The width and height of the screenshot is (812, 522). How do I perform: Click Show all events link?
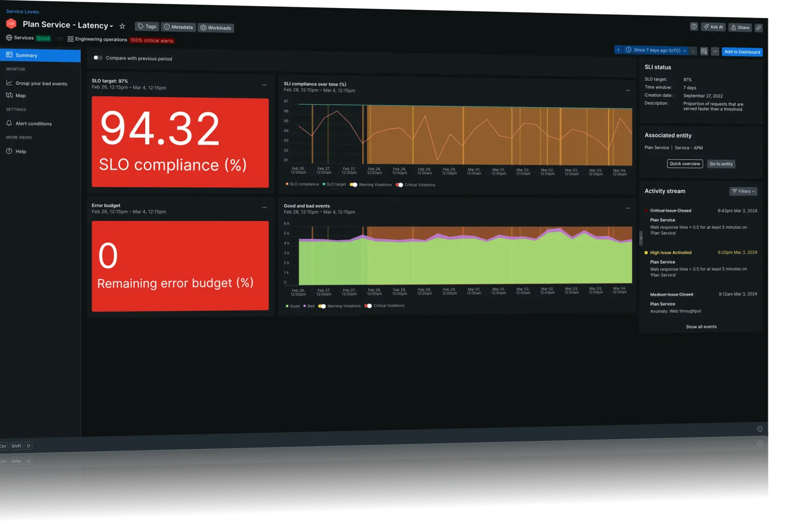pos(701,326)
